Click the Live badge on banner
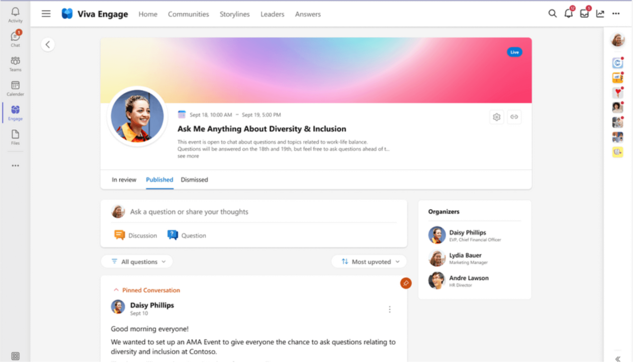Viewport: 633px width, 364px height. tap(514, 52)
